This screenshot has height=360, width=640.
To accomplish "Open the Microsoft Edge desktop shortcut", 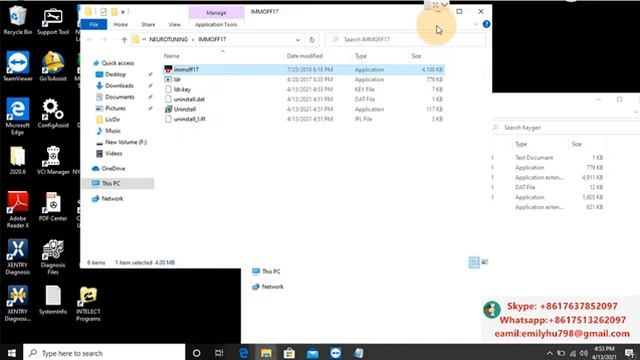I will pos(18,116).
